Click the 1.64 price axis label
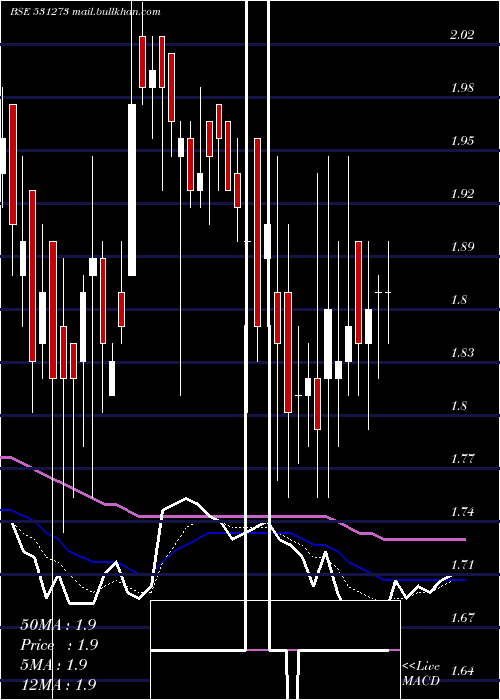 click(462, 671)
